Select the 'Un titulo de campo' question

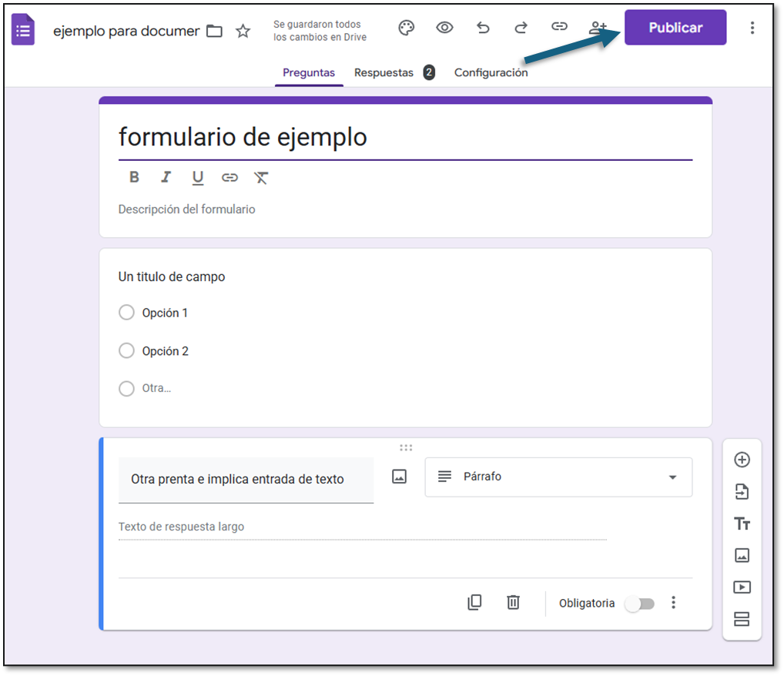pyautogui.click(x=172, y=277)
